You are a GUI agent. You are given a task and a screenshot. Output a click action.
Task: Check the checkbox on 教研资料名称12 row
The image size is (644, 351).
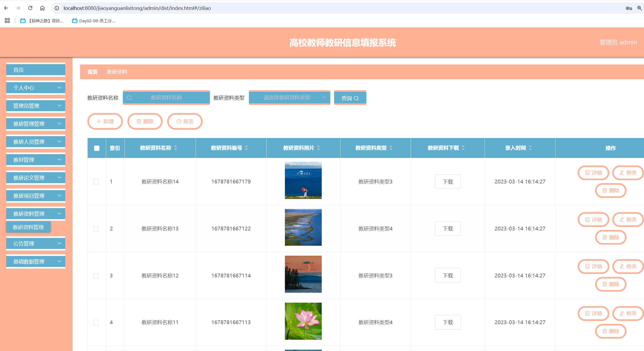[96, 276]
